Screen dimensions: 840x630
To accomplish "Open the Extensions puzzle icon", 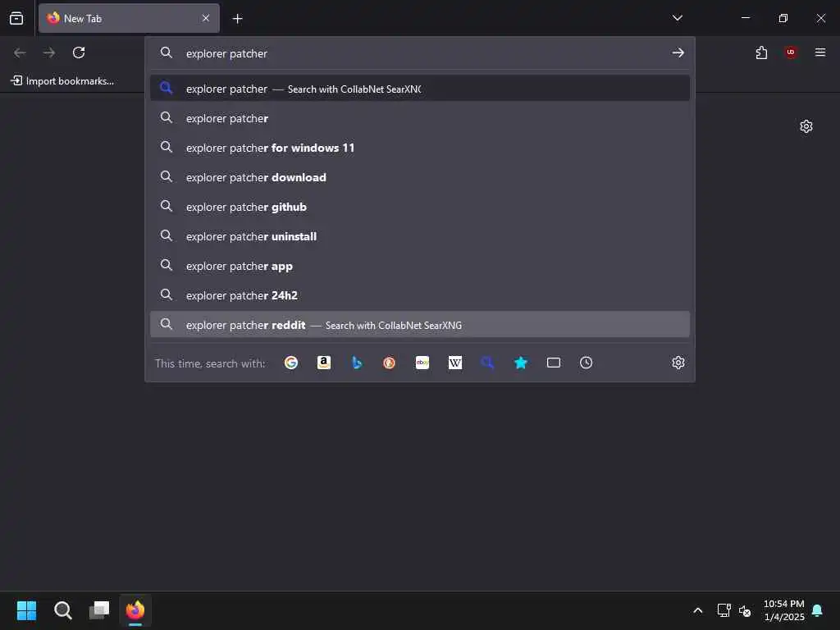I will 761,52.
